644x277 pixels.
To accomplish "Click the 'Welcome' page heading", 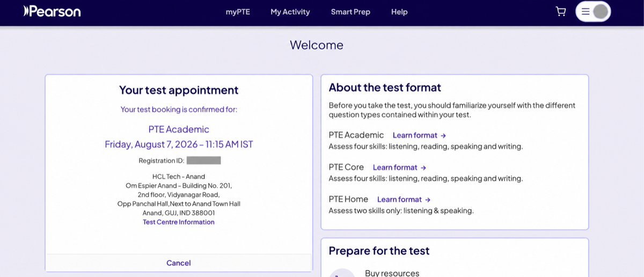I will 317,45.
